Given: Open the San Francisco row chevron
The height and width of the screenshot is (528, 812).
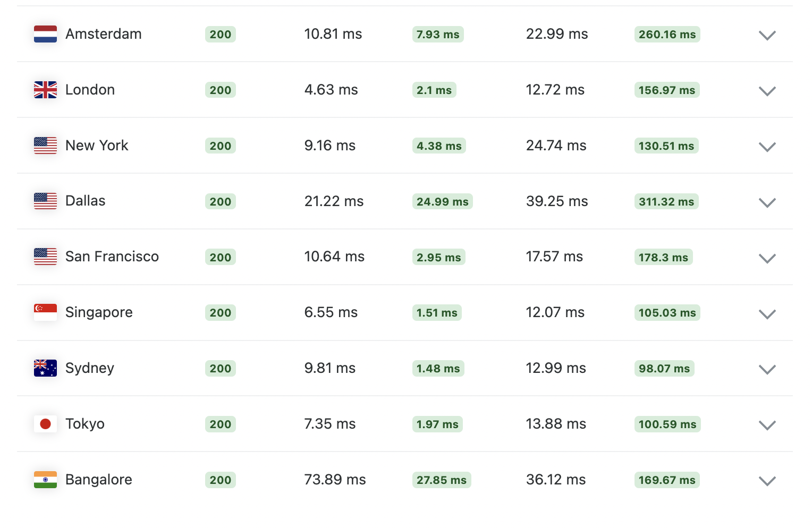Looking at the screenshot, I should pos(767,258).
